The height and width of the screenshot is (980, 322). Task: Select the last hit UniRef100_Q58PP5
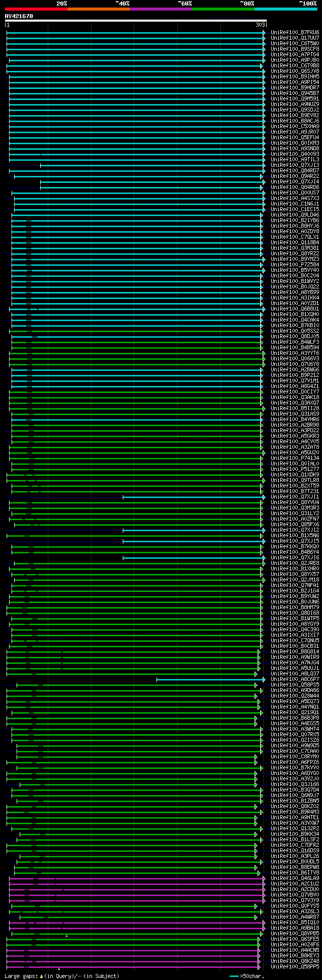(295, 966)
